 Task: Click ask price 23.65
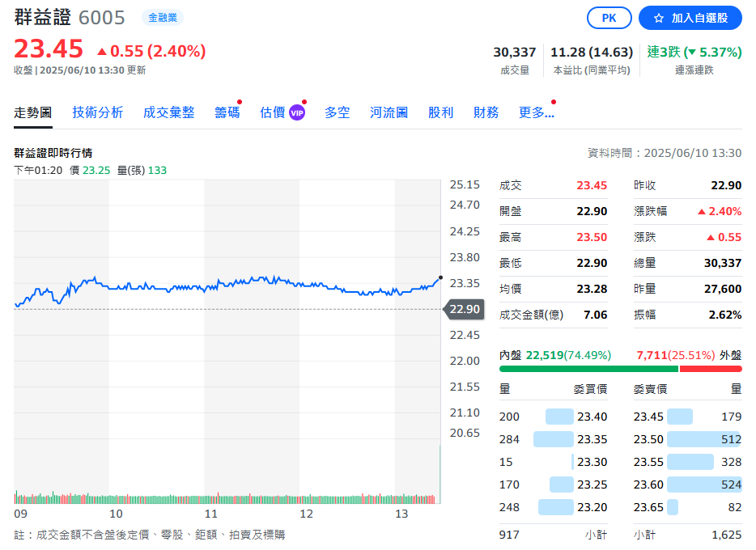648,507
